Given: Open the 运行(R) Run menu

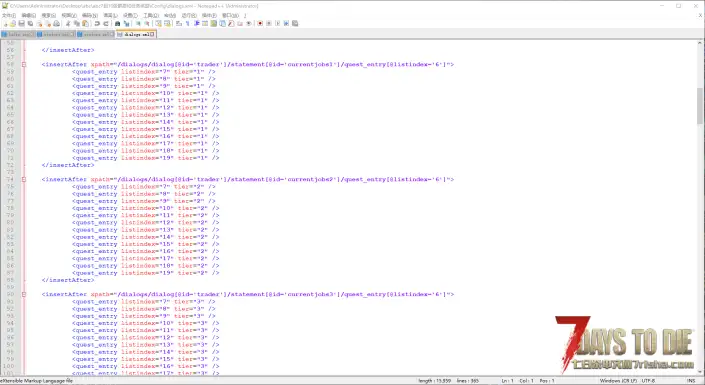Looking at the screenshot, I should click(189, 15).
